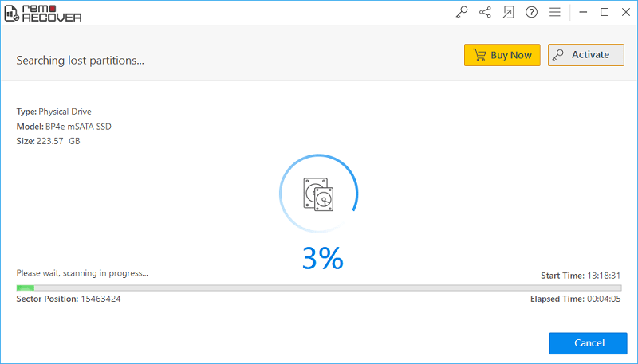This screenshot has width=638, height=364.
Task: Click the Start Time 13:18:31 readout
Action: click(x=604, y=275)
